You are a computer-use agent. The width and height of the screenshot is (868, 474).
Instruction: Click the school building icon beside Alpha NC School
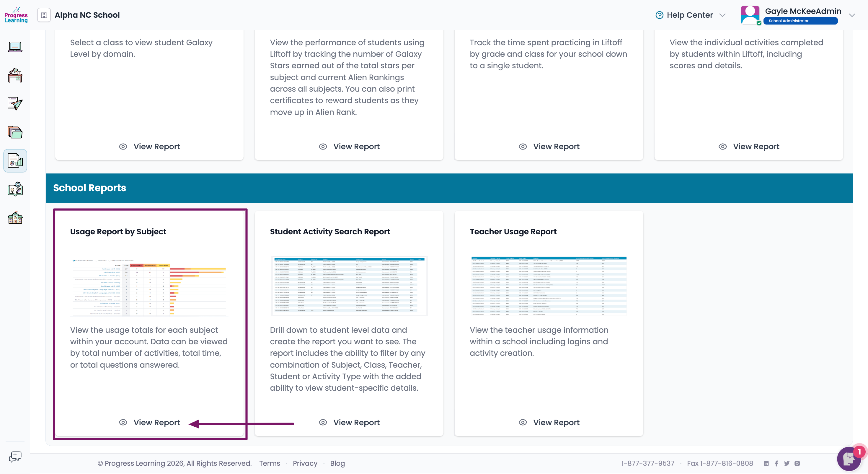pos(44,15)
